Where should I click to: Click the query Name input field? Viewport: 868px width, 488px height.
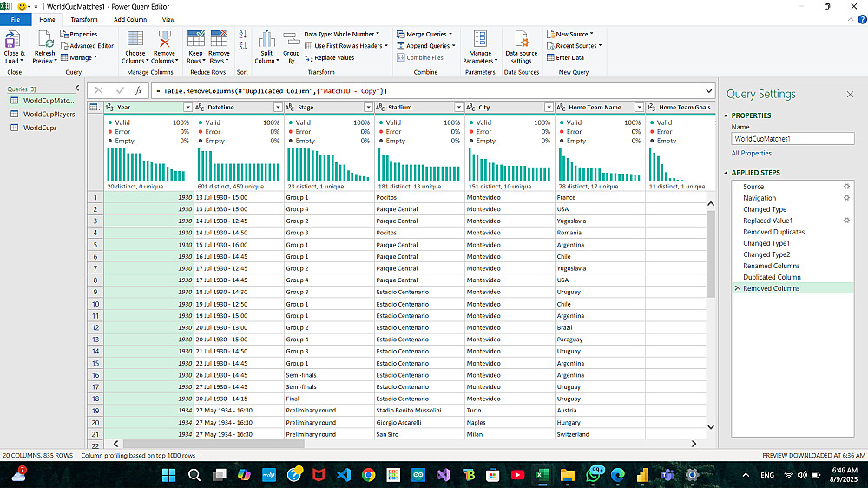(x=792, y=139)
